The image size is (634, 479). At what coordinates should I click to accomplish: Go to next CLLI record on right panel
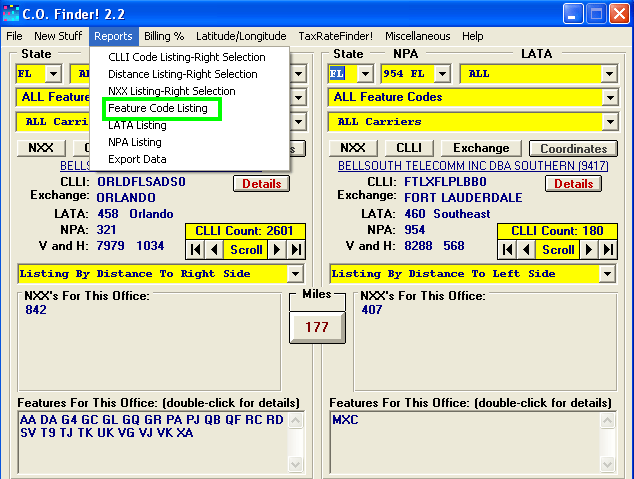pos(589,249)
